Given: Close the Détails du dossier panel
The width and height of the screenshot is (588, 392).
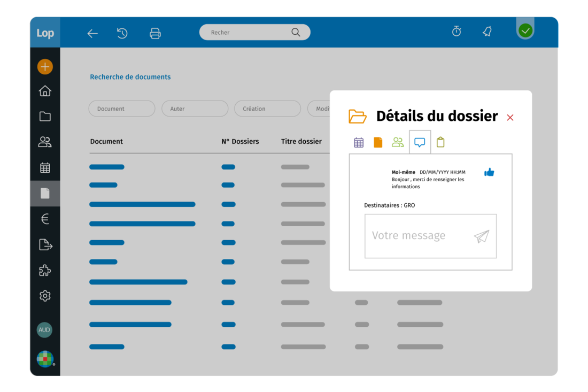Looking at the screenshot, I should coord(510,118).
